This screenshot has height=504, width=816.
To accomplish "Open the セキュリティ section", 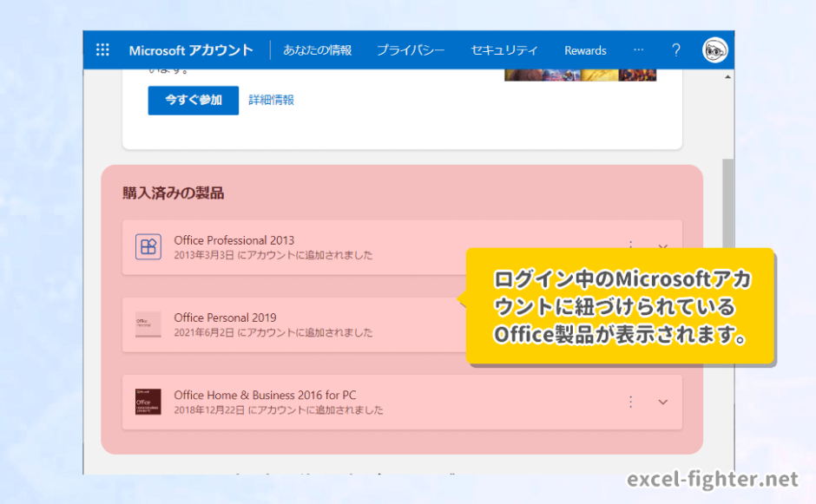I will (504, 49).
